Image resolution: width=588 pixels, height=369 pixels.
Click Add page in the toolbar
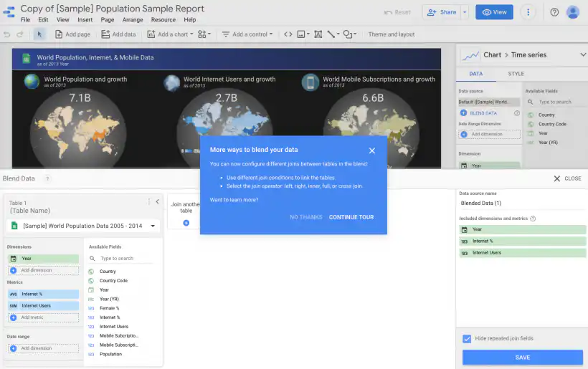tap(72, 34)
